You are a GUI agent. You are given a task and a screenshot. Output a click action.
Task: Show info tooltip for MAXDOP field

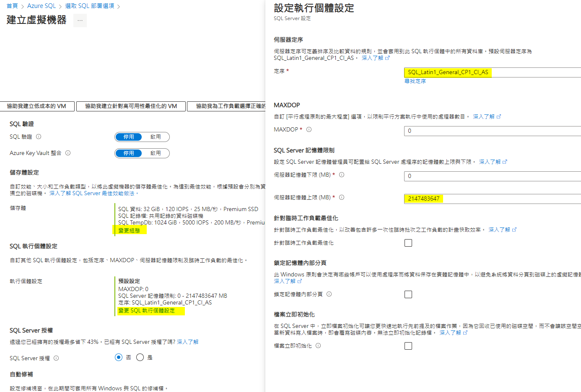click(x=309, y=129)
